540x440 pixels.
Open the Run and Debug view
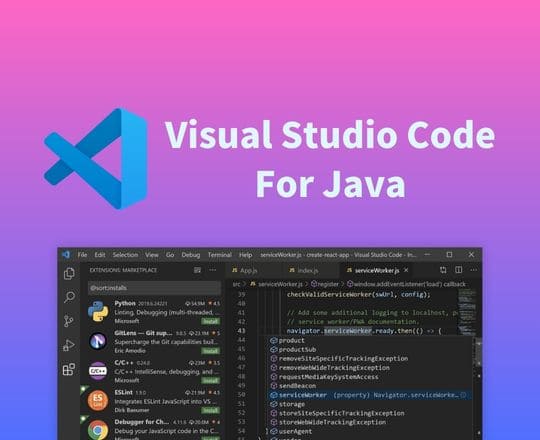click(x=69, y=345)
